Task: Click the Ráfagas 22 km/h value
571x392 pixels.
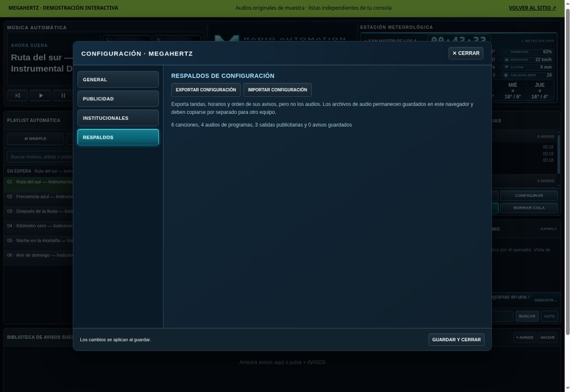Action: click(543, 60)
